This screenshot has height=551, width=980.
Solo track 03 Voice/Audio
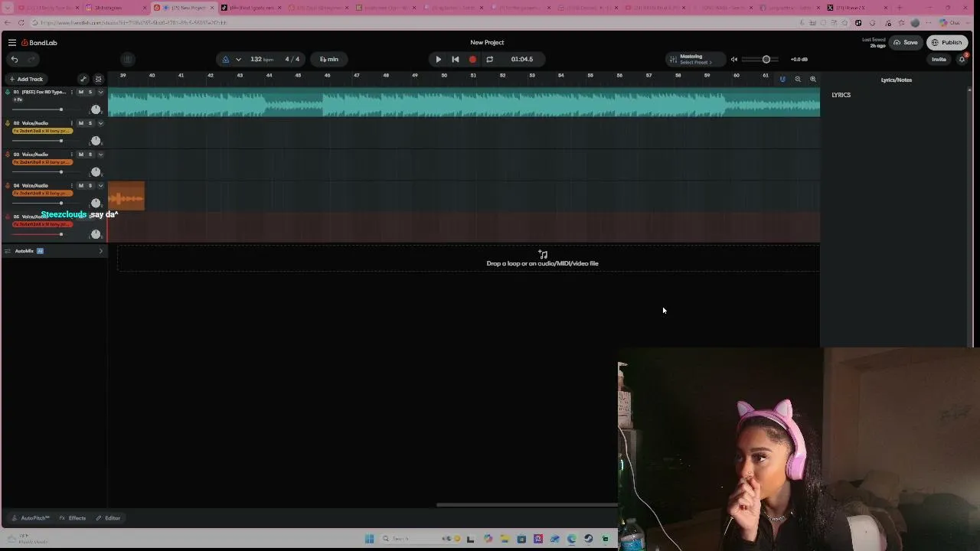[x=90, y=155]
